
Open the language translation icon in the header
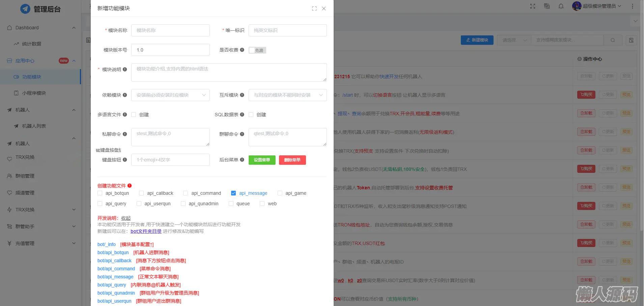click(547, 6)
